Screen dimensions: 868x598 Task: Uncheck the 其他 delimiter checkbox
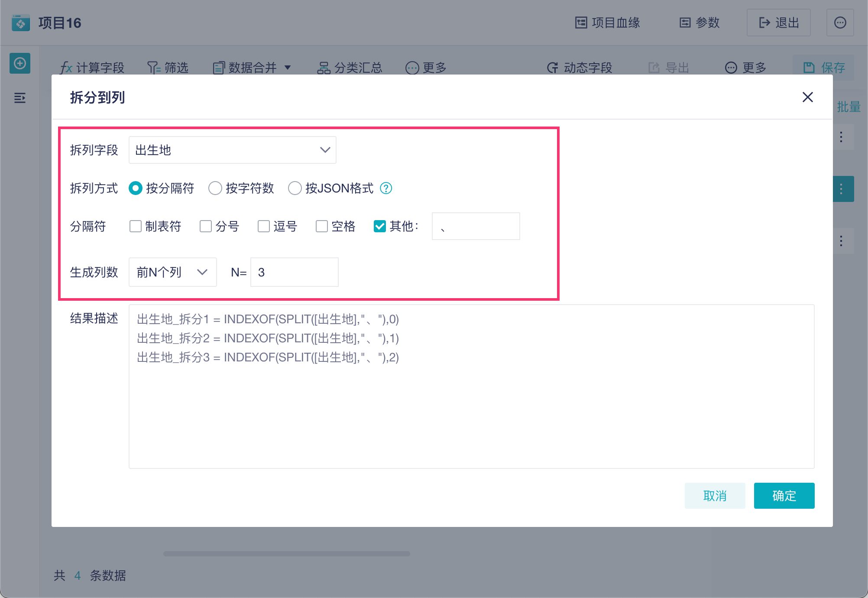pyautogui.click(x=380, y=226)
